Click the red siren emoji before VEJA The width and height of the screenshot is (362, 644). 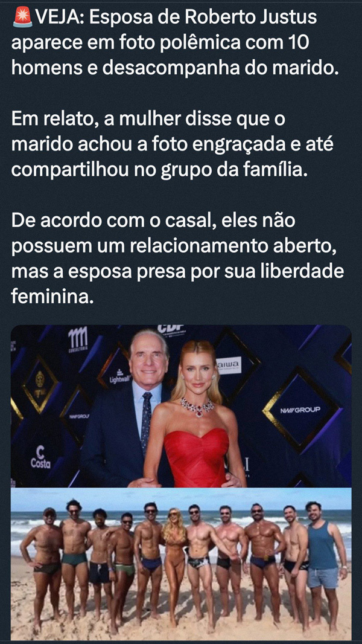tap(23, 17)
